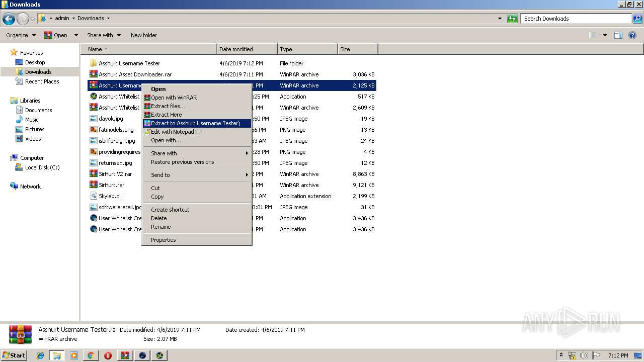The width and height of the screenshot is (644, 362).
Task: Click the Asshurt Username Tester folder icon
Action: pyautogui.click(x=93, y=63)
